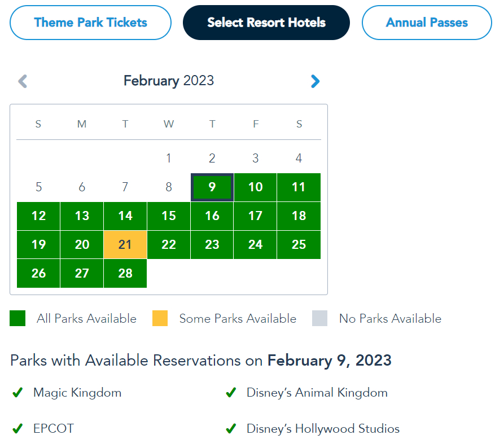Go to the next month arrow
The image size is (495, 448).
(315, 81)
